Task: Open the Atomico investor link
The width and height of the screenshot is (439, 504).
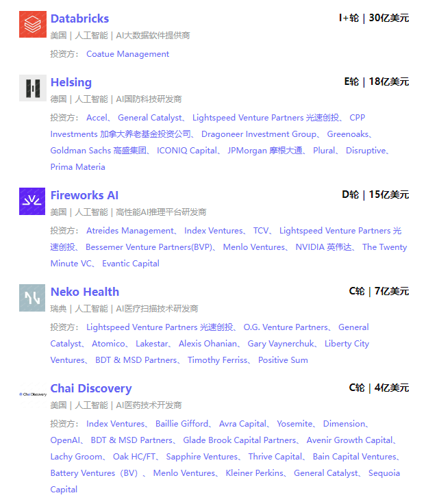Action: [x=108, y=344]
